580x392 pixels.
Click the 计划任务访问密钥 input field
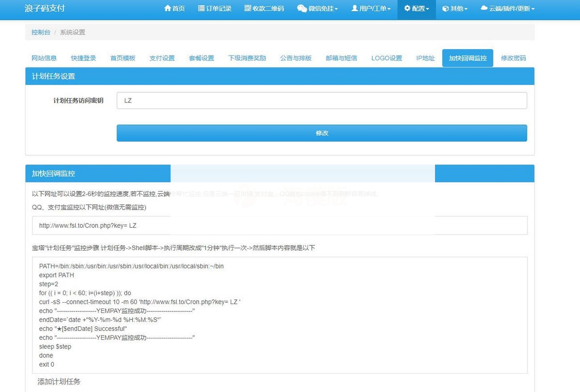(x=321, y=100)
